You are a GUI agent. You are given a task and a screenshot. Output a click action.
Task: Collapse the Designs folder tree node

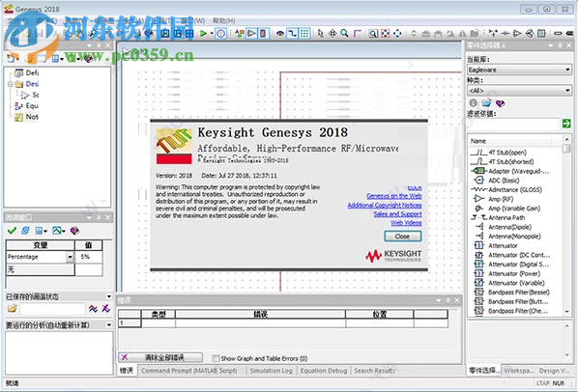10,84
